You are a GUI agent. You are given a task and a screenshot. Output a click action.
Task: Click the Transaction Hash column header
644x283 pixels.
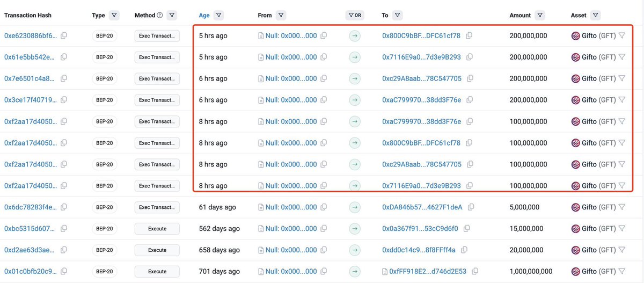point(28,16)
